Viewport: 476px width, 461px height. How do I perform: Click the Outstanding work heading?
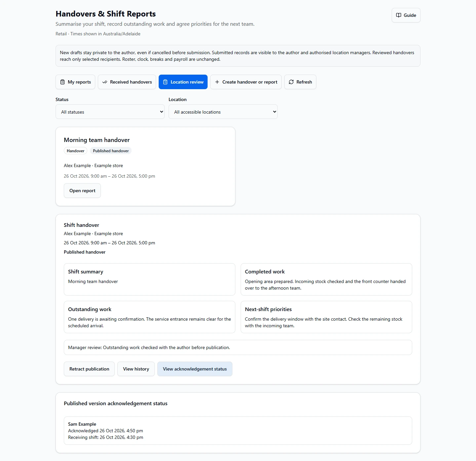(90, 309)
